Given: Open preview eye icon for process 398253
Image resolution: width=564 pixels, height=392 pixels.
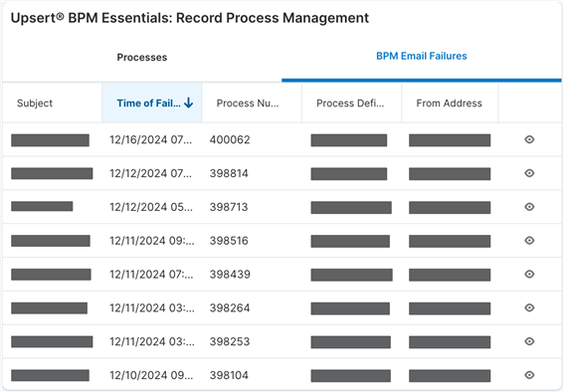Looking at the screenshot, I should tap(529, 341).
